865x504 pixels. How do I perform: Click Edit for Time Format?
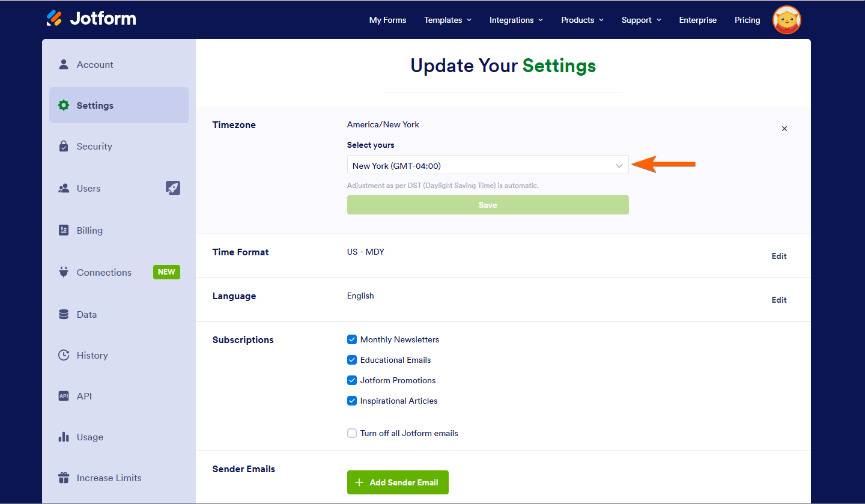pyautogui.click(x=779, y=256)
